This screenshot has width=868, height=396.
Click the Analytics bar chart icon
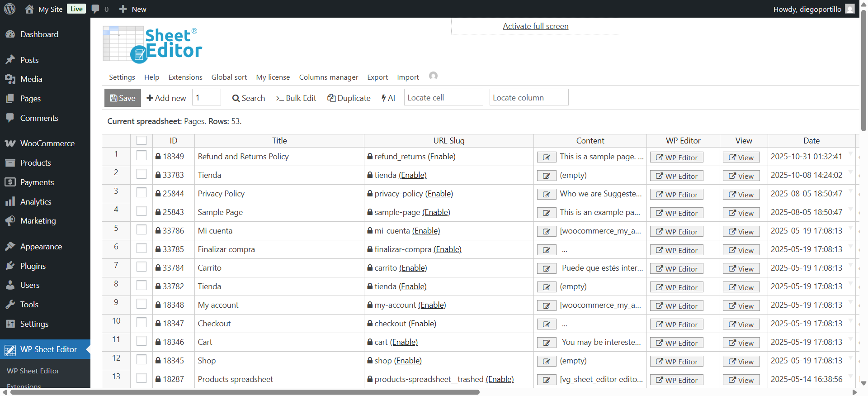coord(10,202)
